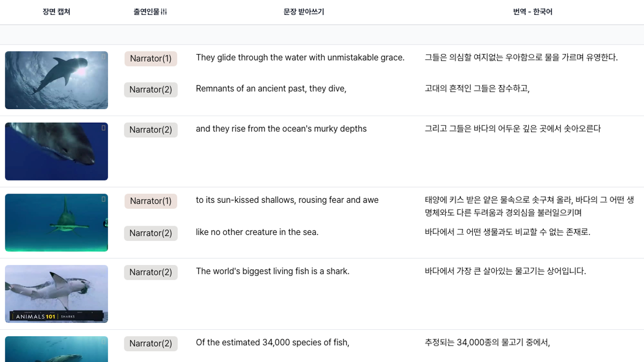
Task: Click the expand icon on the first shark silhouette thumbnail
Action: click(103, 56)
